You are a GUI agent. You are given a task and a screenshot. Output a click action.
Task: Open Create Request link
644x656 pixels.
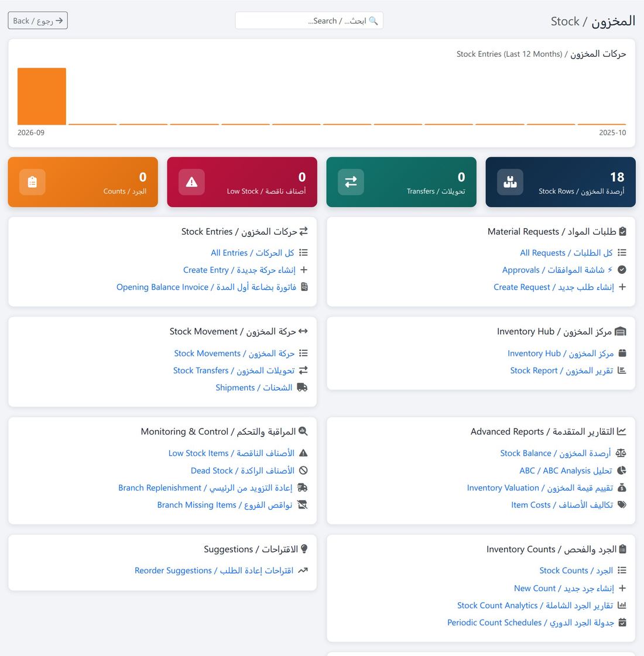554,287
